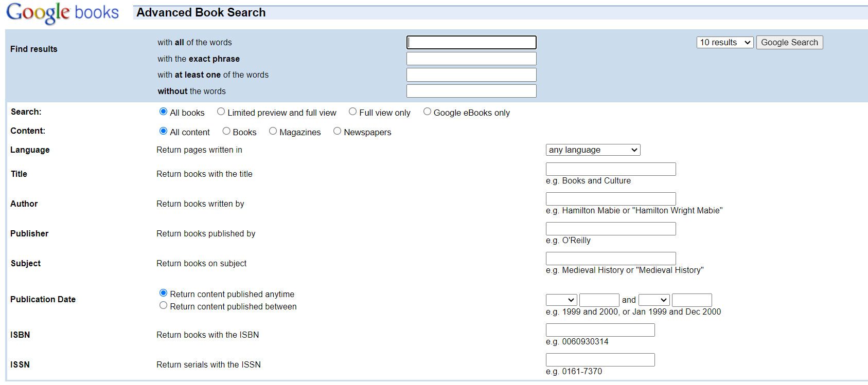Click the 'at least one of the words' field
Viewport: 868px width, 385px height.
coord(471,75)
